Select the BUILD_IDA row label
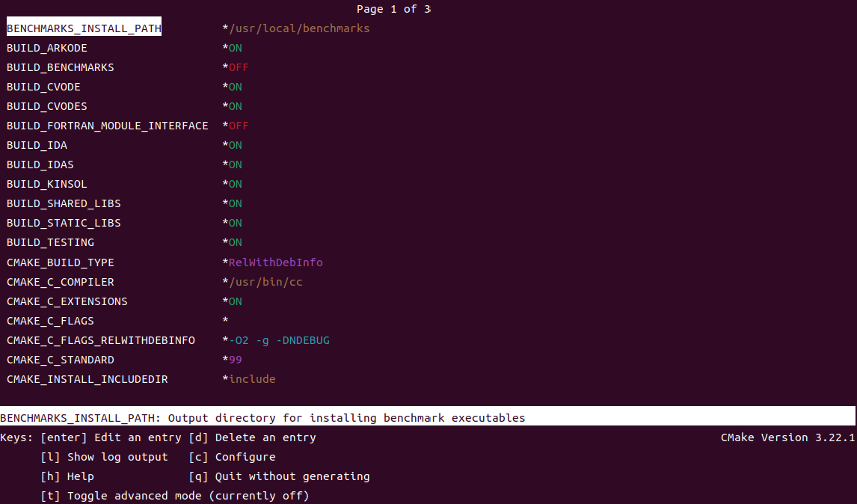This screenshot has height=504, width=857. (37, 145)
